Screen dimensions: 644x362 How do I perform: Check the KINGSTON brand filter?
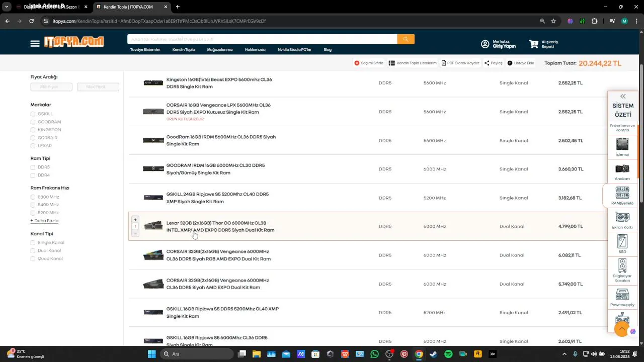point(33,130)
